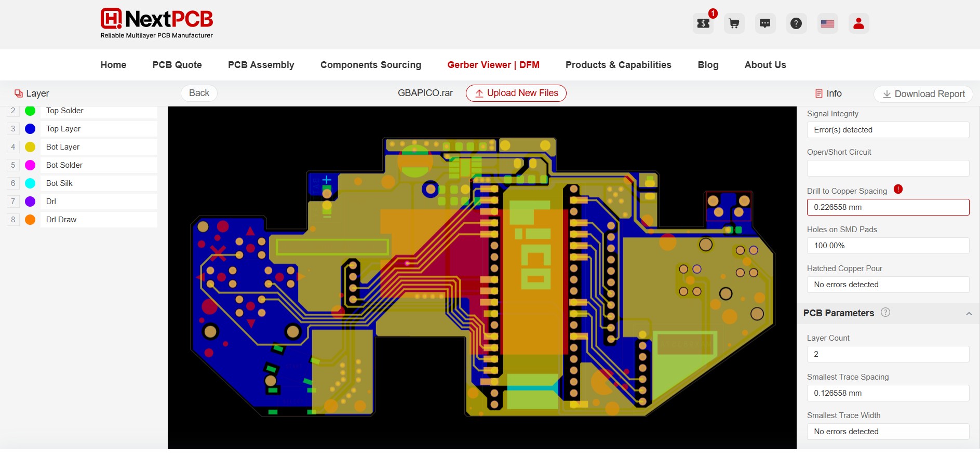Select the Drl Draw layer row
This screenshot has height=457, width=980.
coord(99,220)
